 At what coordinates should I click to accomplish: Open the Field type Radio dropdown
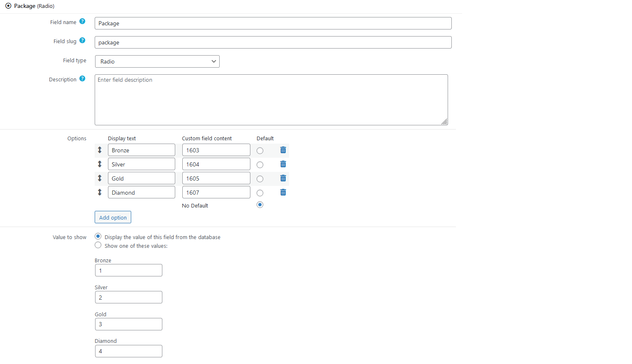pos(157,61)
